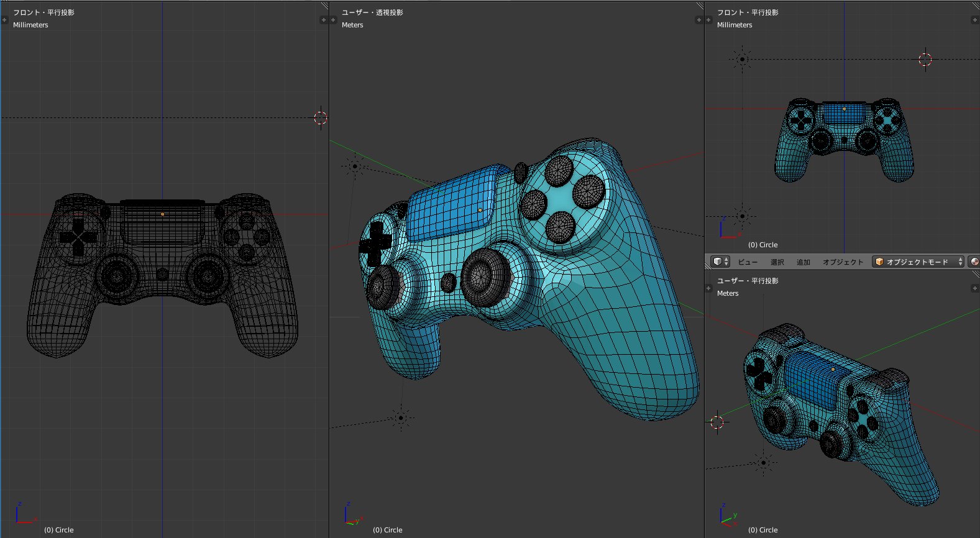Open editor type selector in the 3D view header
Viewport: 980px width, 538px height.
[x=720, y=262]
